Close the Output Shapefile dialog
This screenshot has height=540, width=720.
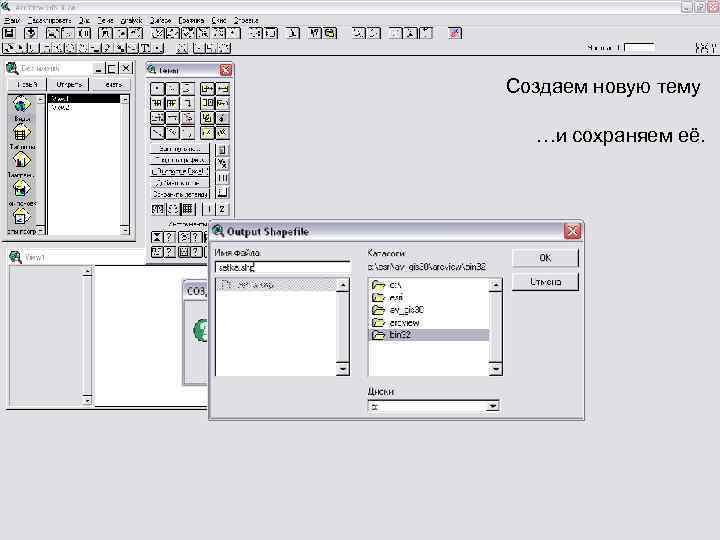573,231
